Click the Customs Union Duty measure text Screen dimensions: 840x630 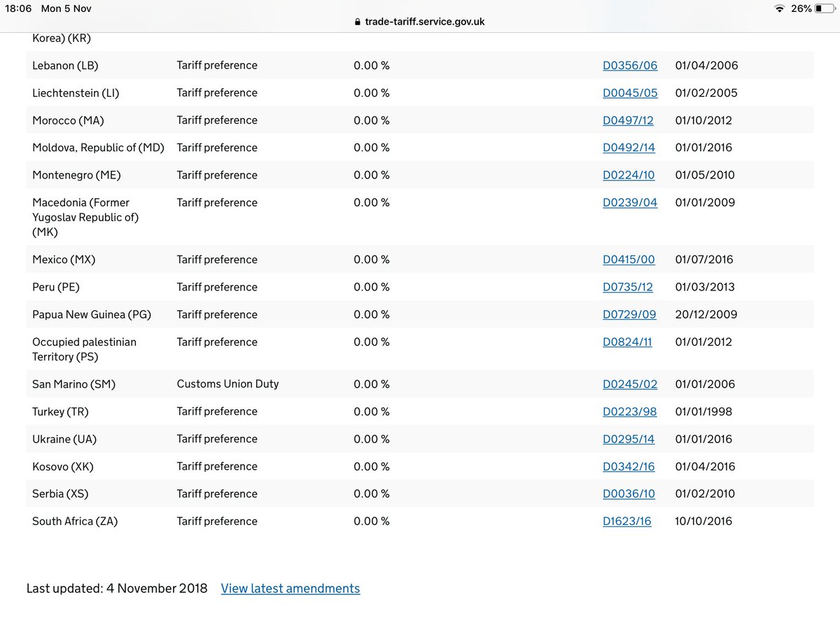[227, 384]
